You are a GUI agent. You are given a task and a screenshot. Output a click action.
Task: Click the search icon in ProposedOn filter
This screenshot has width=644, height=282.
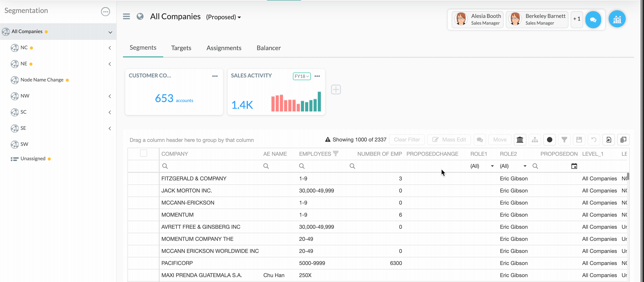pyautogui.click(x=535, y=166)
